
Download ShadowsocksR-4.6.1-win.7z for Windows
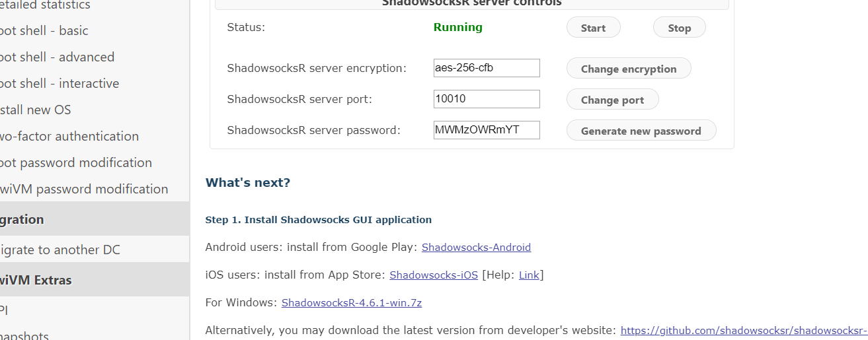point(352,303)
